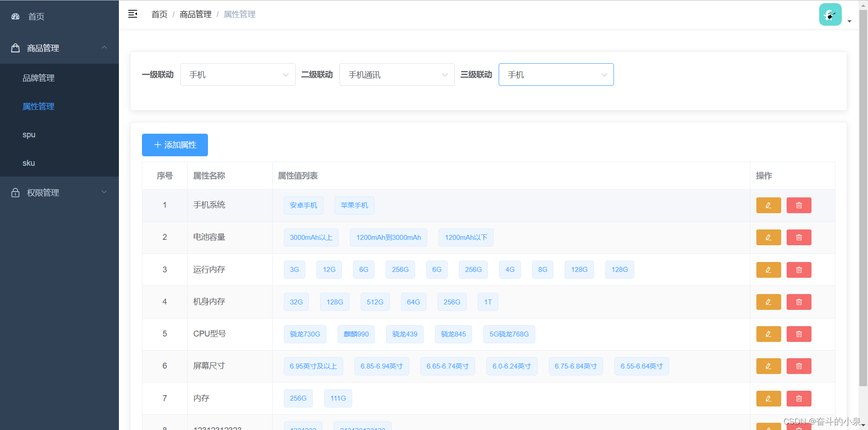
Task: Click the 骁龙730G tag
Action: point(305,334)
